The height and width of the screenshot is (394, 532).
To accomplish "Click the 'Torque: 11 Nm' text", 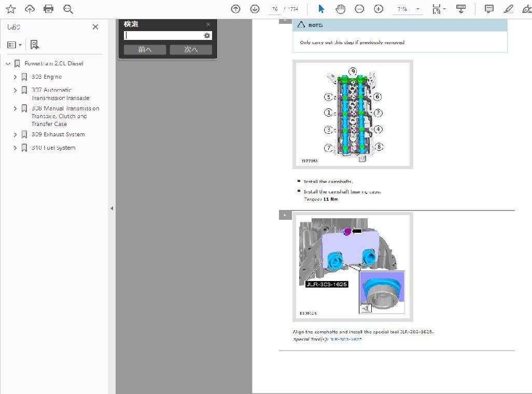I will pos(321,199).
